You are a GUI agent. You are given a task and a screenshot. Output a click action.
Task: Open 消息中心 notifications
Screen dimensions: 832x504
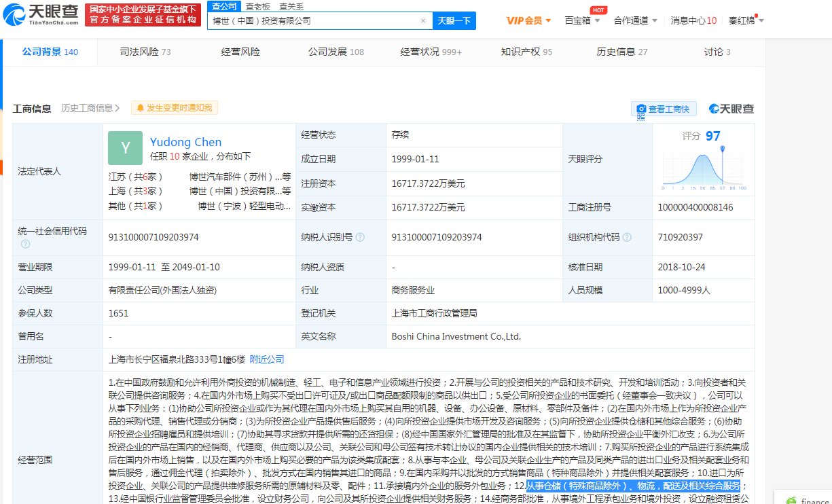693,20
